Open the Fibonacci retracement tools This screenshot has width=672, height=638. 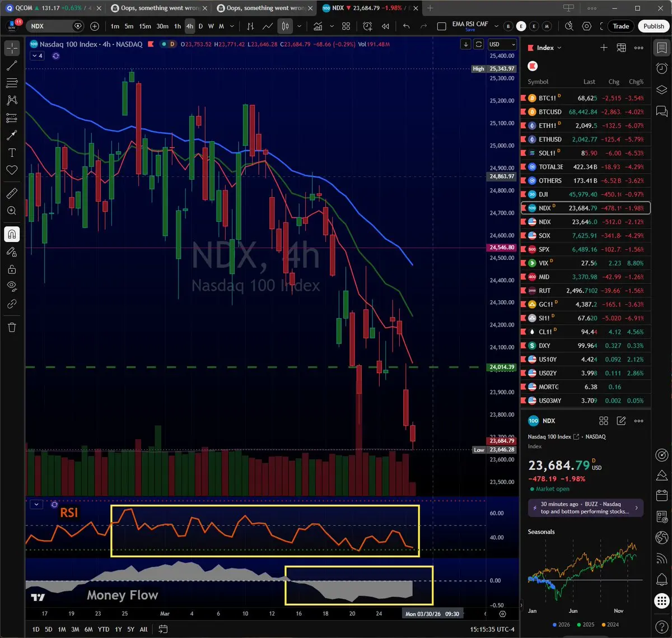[x=12, y=83]
